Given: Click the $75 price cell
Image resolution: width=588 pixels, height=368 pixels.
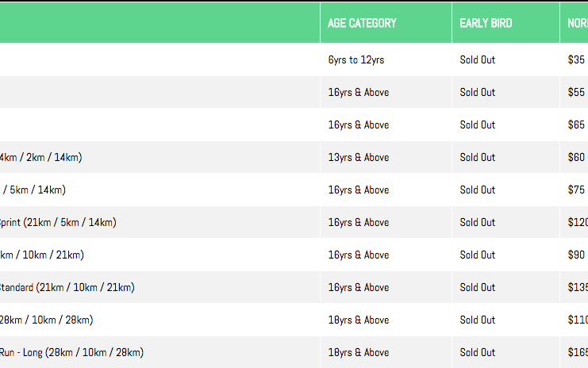Looking at the screenshot, I should pos(576,190).
